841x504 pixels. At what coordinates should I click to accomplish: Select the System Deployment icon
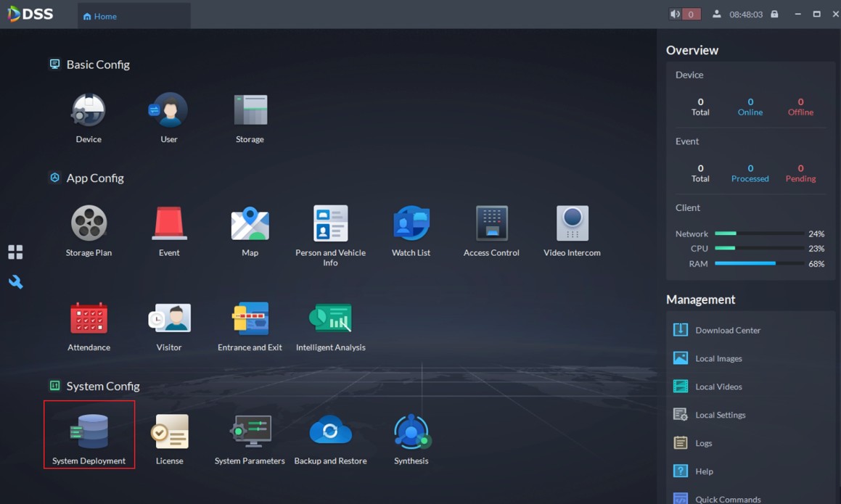pos(89,433)
